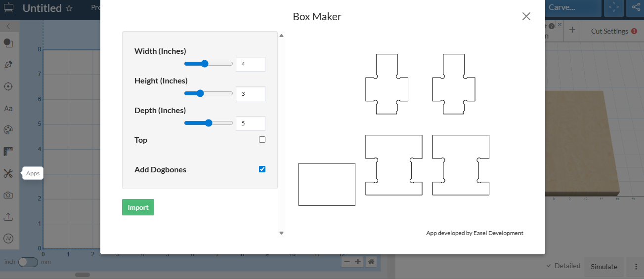Click the green Import button
The image size is (644, 279).
point(138,207)
